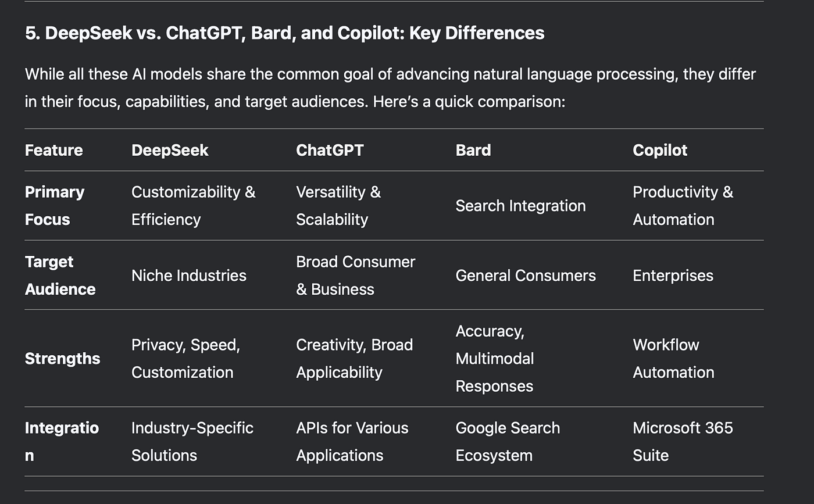Select the Accuracy, Multimodal Responses cell
The width and height of the screenshot is (814, 504).
495,358
